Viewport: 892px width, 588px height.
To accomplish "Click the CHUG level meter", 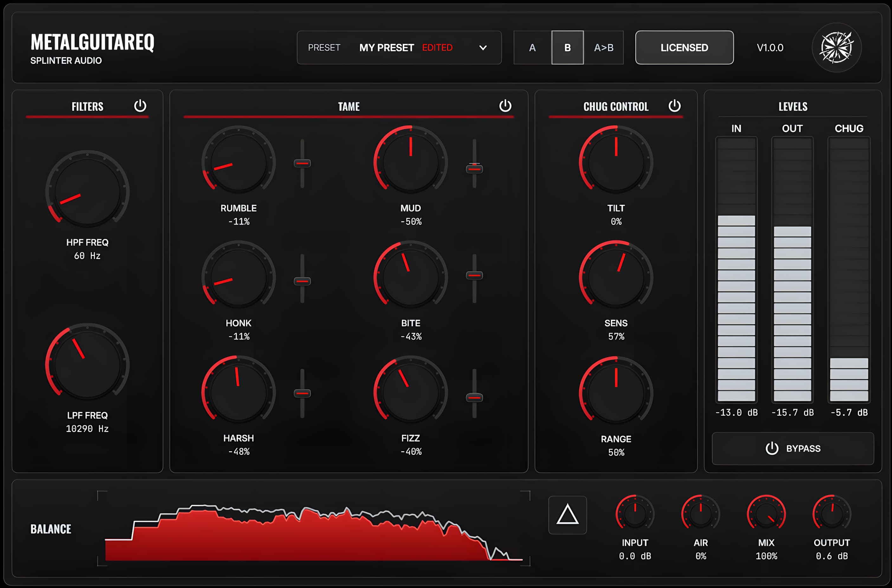I will (849, 270).
